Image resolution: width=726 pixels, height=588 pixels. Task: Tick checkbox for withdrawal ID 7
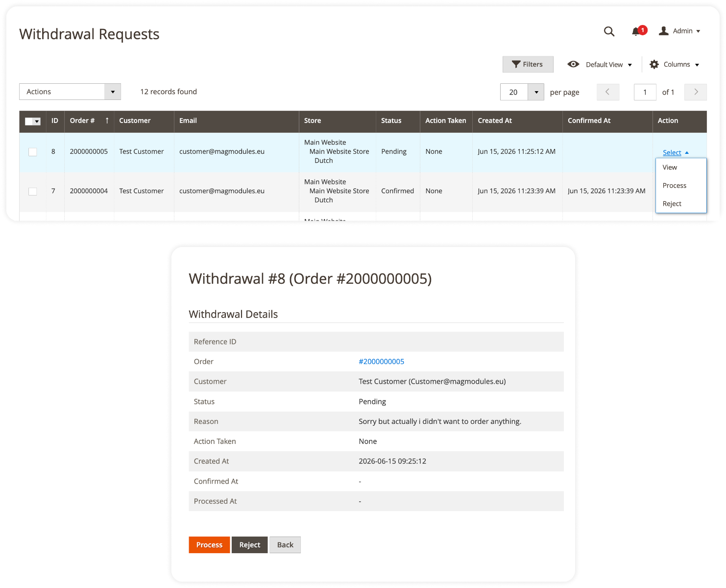tap(33, 192)
